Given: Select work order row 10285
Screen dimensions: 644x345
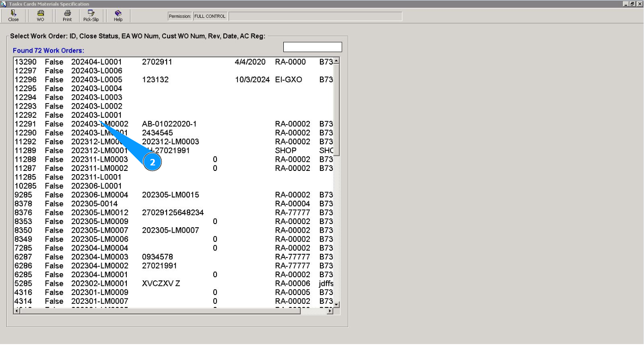Looking at the screenshot, I should 173,186.
